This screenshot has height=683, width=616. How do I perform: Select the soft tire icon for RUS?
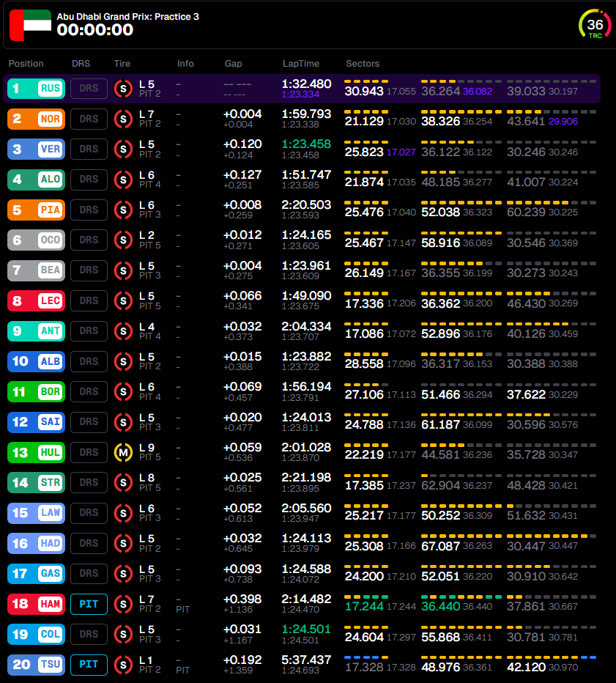click(x=122, y=89)
